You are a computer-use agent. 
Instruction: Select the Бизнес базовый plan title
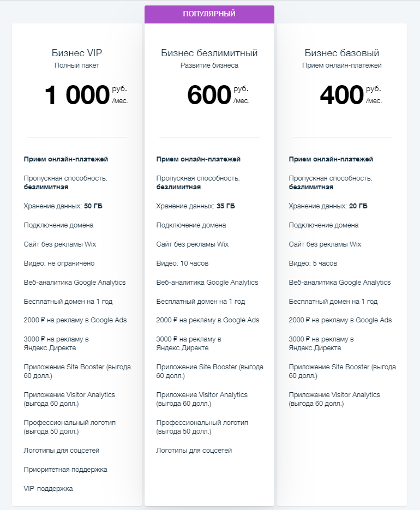click(x=342, y=53)
